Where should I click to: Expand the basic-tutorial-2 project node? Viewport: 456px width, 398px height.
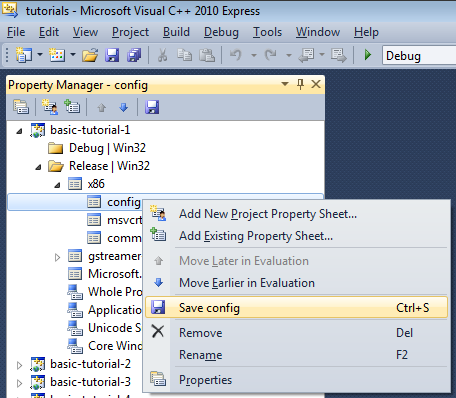[x=19, y=365]
